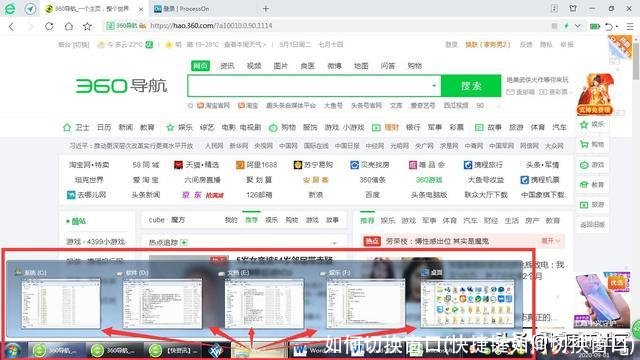Click the sidebar 游戏 icon
Viewport: 640px width, 360px height.
584,165
